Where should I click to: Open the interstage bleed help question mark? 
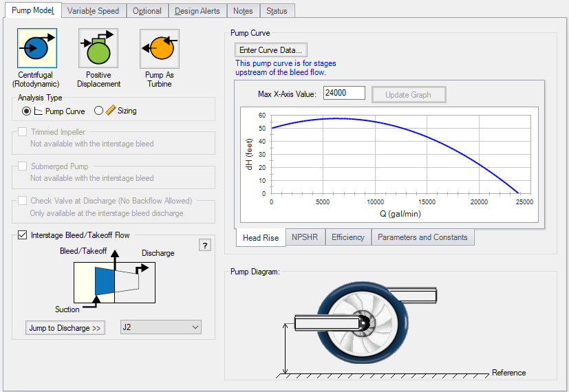point(205,246)
